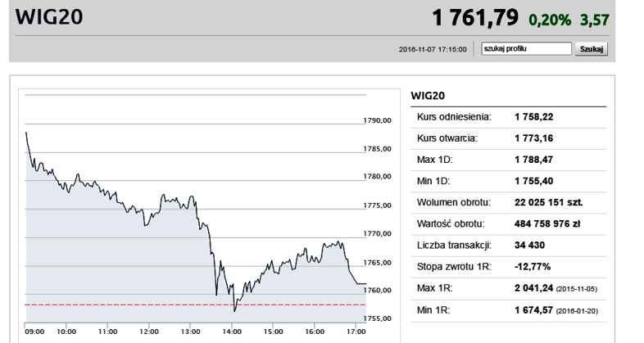Click the 1765,00 chart axis label

coord(377,263)
